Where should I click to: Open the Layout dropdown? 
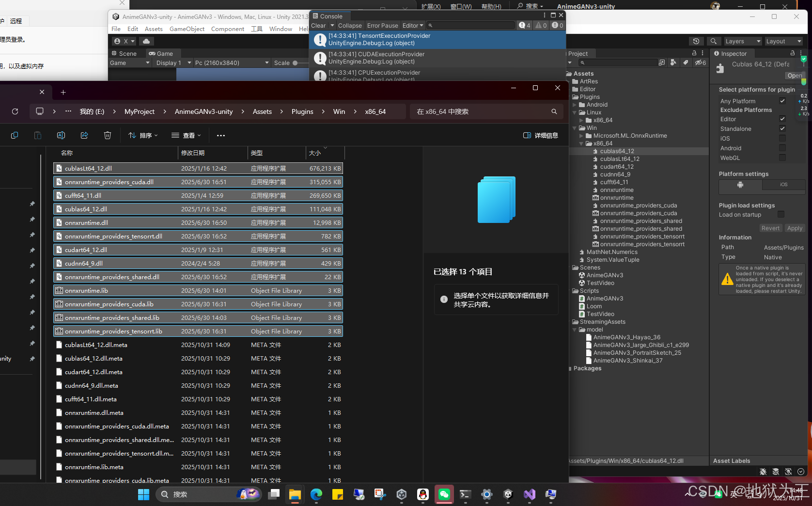pos(783,41)
